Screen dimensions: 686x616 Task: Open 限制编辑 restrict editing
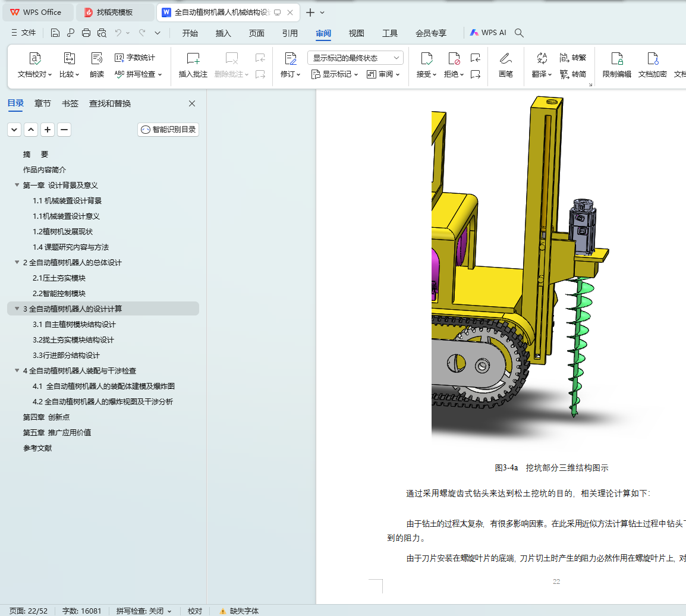tap(617, 65)
